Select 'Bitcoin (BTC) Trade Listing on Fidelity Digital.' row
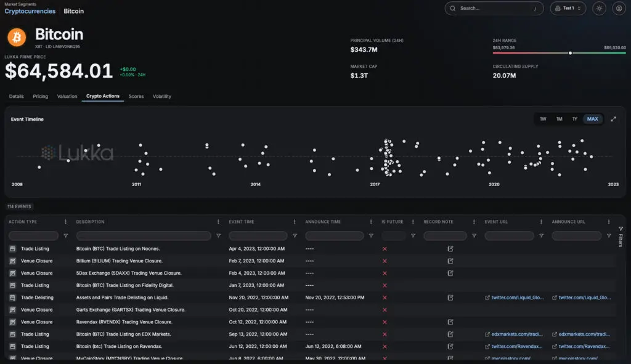Viewport: 631px width, 364px height. pos(310,286)
